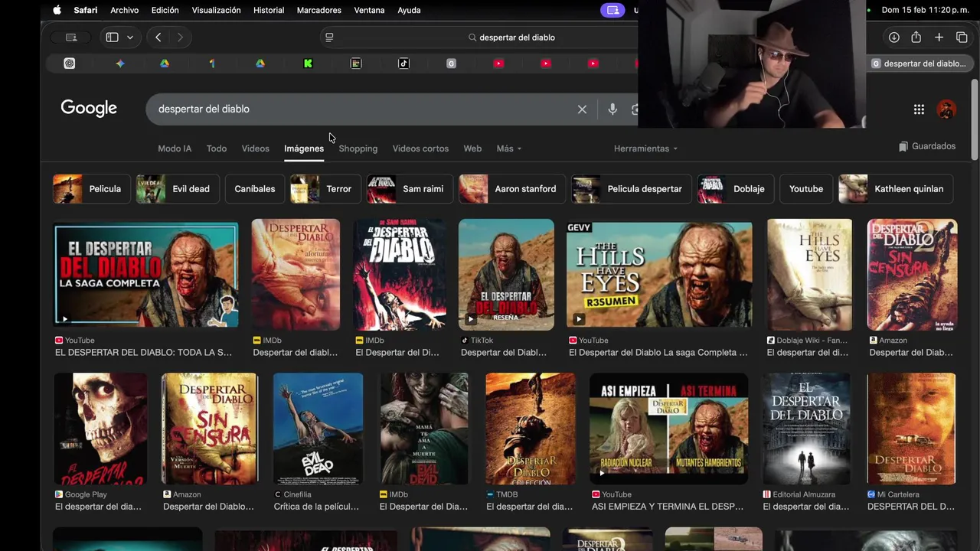Switch to Modo IA tab

[175, 148]
